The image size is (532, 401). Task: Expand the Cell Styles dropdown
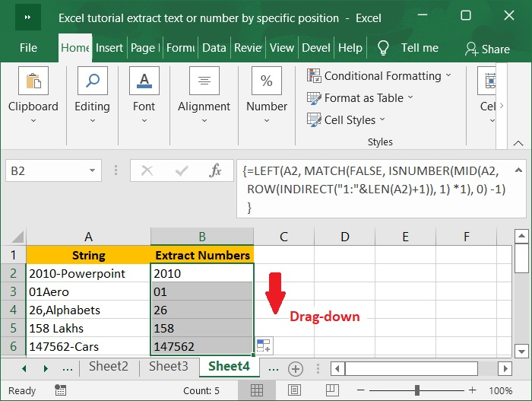click(x=346, y=120)
